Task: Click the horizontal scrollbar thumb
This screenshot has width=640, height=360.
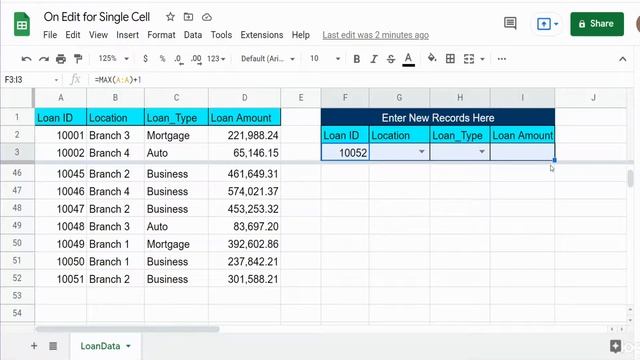Action: tap(127, 329)
